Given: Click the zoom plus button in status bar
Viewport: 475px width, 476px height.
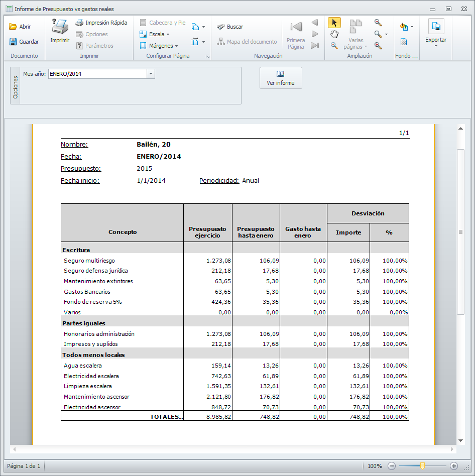Looking at the screenshot, I should [453, 466].
